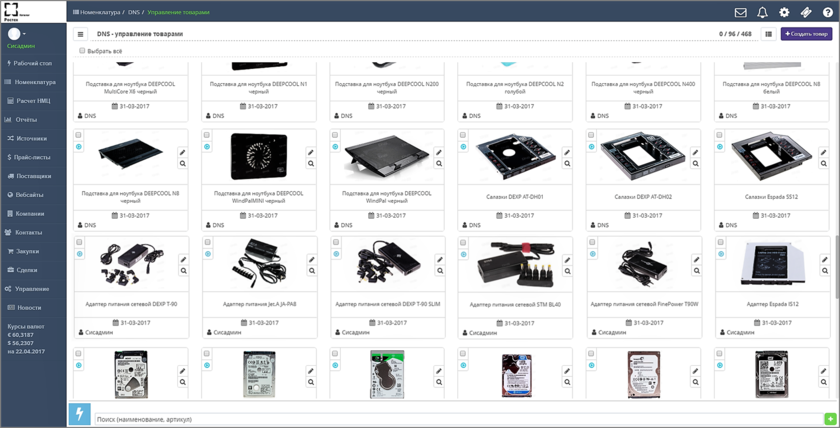
Task: Click the notifications bell icon
Action: [762, 13]
